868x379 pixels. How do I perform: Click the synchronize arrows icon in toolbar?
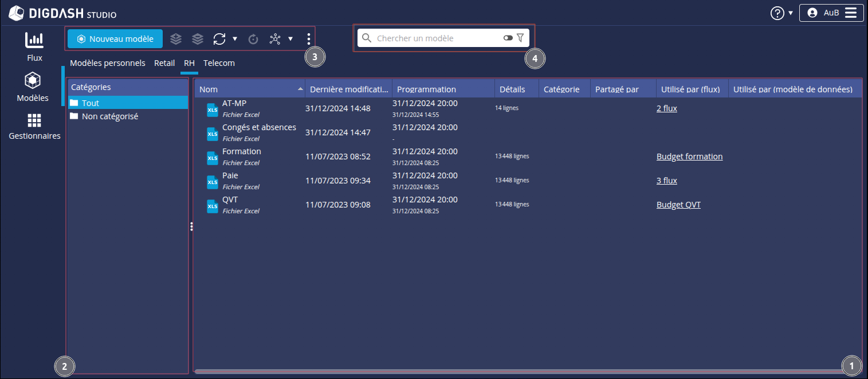(x=219, y=39)
